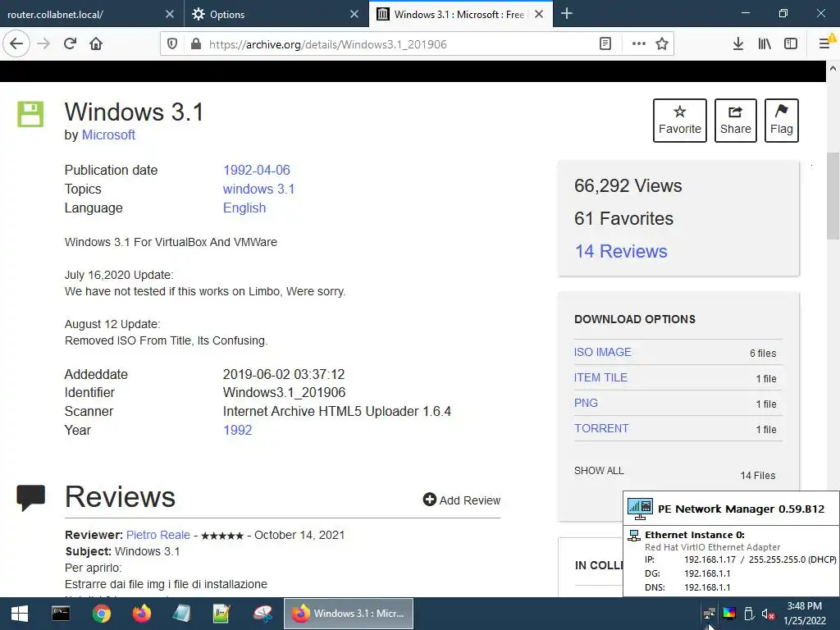Viewport: 840px width, 630px height.
Task: Open a new tab
Action: tap(567, 14)
